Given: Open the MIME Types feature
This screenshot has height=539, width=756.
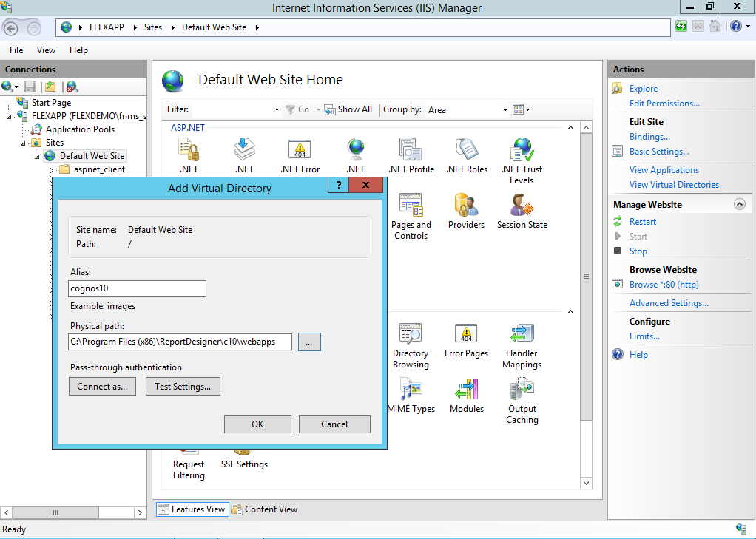Looking at the screenshot, I should point(411,396).
